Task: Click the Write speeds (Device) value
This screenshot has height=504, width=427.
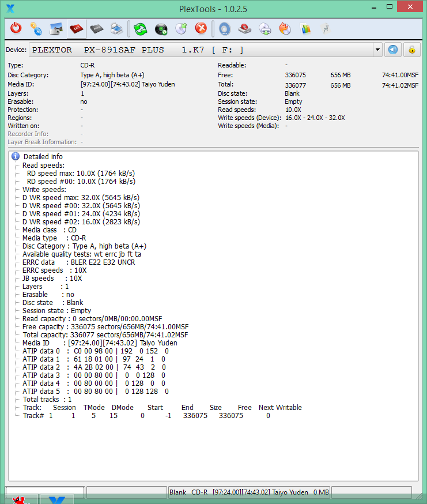Action: 315,118
